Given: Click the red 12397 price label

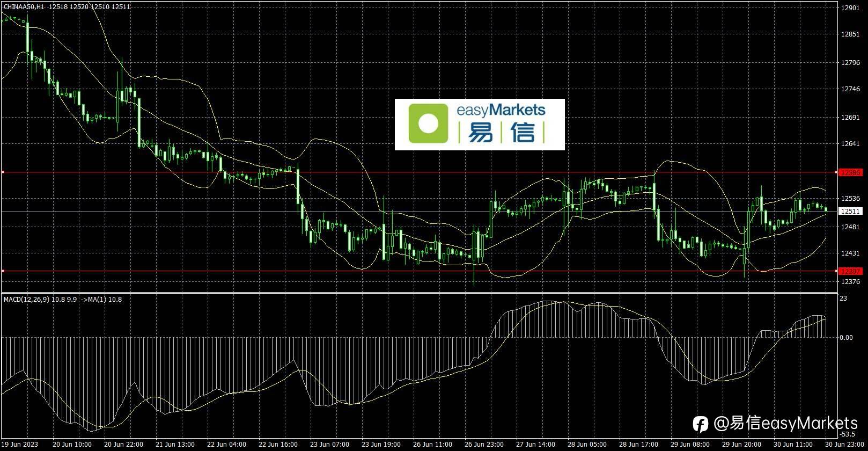Looking at the screenshot, I should pyautogui.click(x=851, y=271).
